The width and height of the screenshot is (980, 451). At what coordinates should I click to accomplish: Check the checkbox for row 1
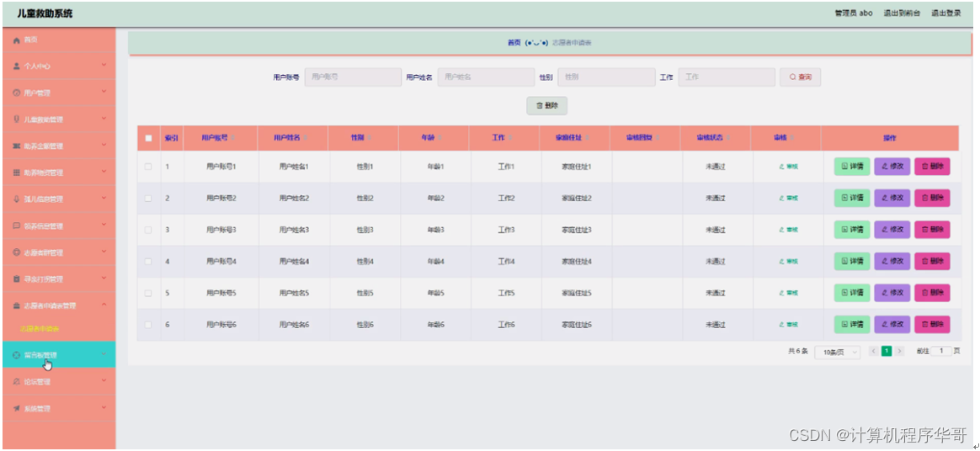pos(148,167)
